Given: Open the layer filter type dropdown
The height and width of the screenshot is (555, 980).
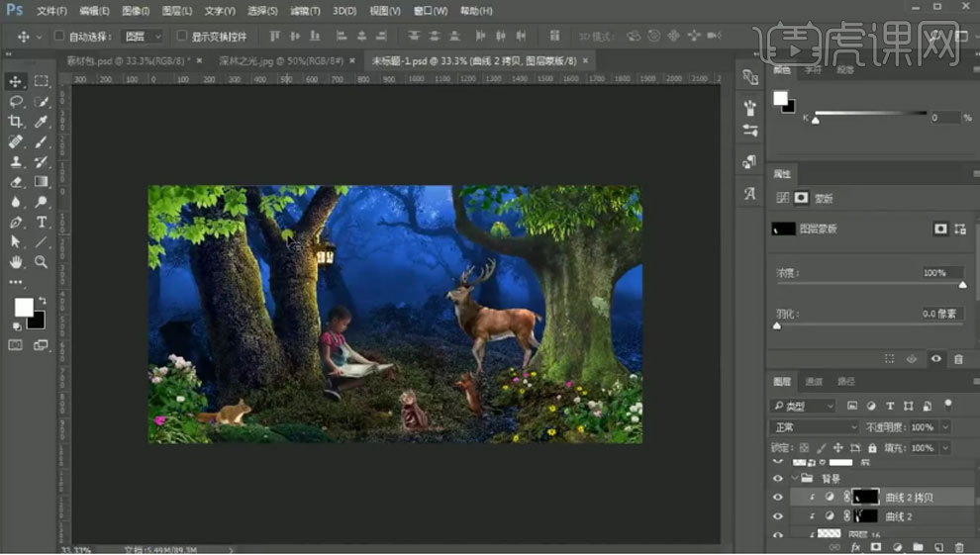Looking at the screenshot, I should (x=803, y=407).
